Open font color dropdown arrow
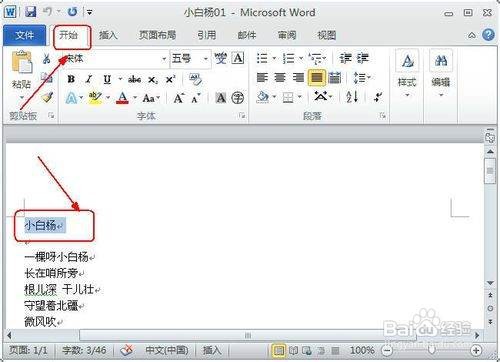 point(135,98)
